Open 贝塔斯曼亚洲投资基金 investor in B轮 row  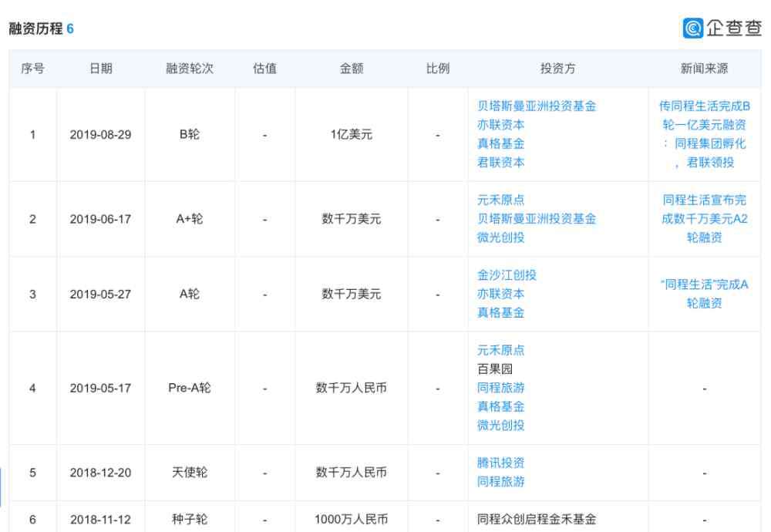(x=537, y=106)
